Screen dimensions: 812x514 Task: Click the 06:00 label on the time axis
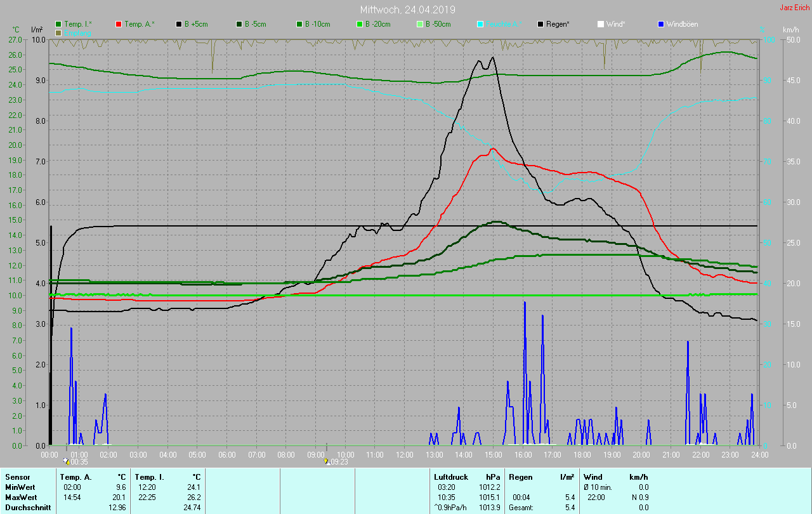pos(227,454)
